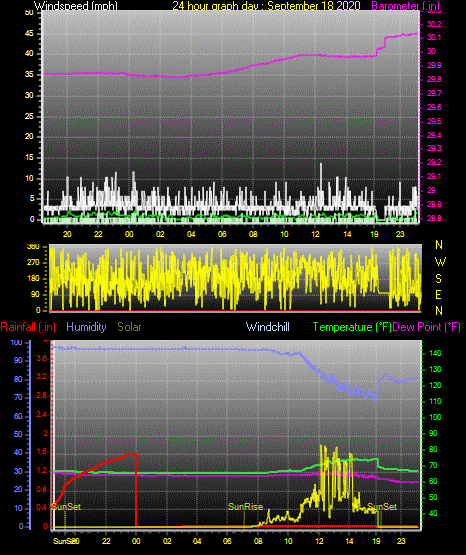Click the "SunSet" label at the left of bottom chart
Screen dimensions: 466x555
[67, 507]
